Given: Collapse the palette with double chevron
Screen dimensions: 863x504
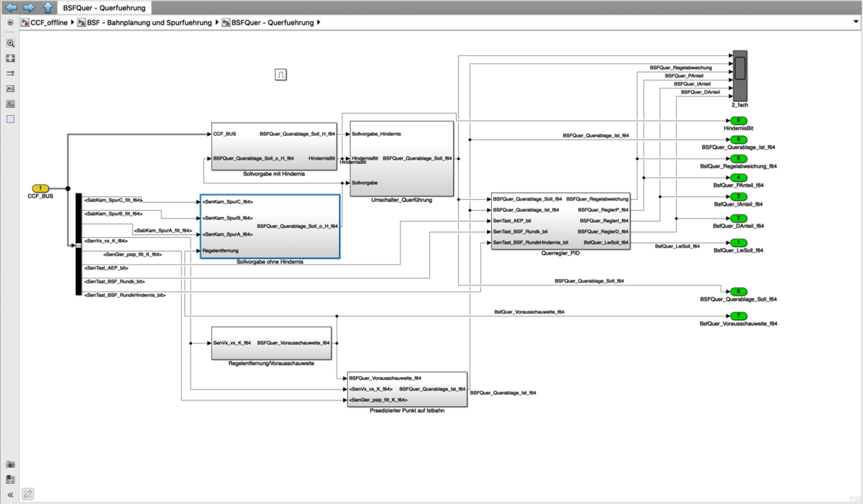Looking at the screenshot, I should [10, 495].
